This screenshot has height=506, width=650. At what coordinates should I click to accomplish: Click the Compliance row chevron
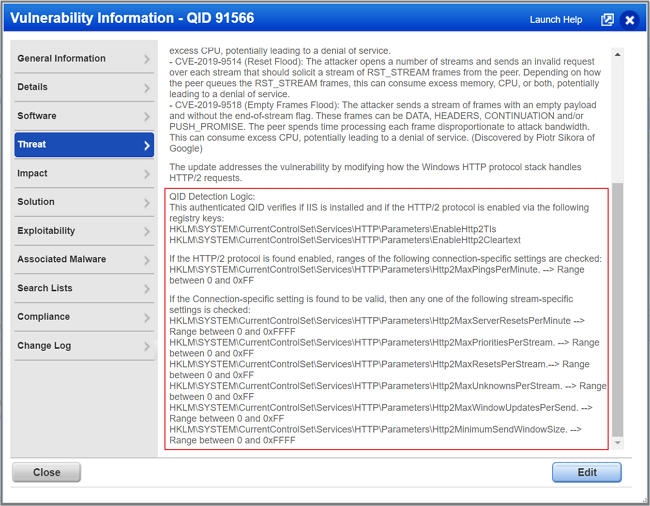(x=147, y=318)
